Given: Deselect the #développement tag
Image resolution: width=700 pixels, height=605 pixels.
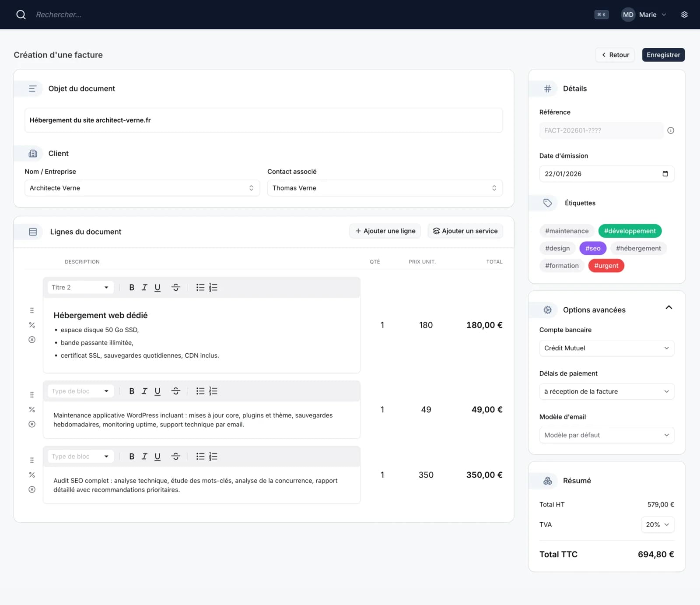Looking at the screenshot, I should (x=630, y=231).
